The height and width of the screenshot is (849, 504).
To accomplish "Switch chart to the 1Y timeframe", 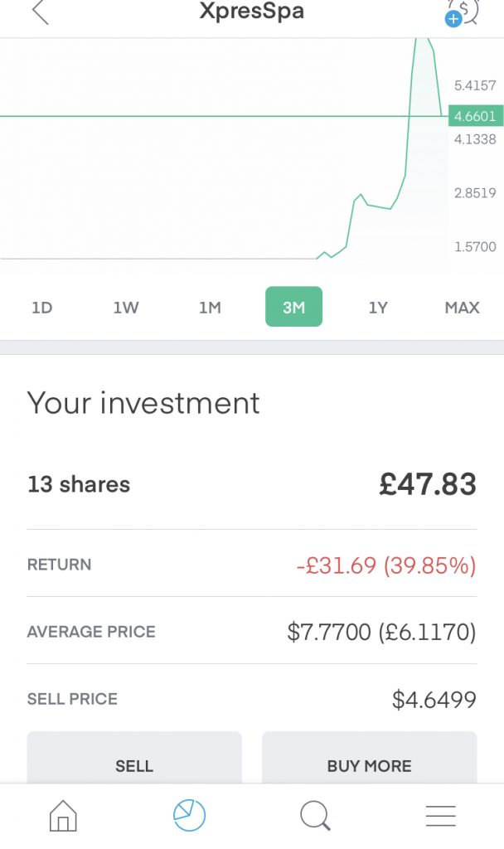I will tap(377, 308).
